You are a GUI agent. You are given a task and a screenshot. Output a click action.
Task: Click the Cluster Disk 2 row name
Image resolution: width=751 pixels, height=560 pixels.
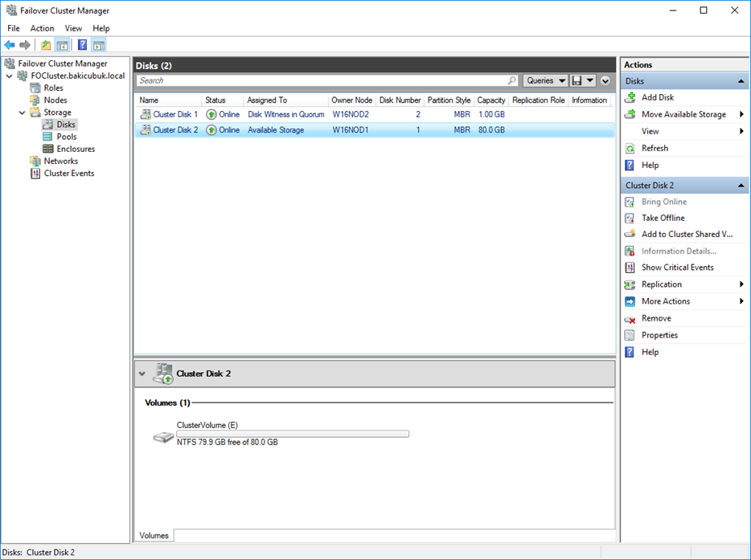tap(175, 129)
